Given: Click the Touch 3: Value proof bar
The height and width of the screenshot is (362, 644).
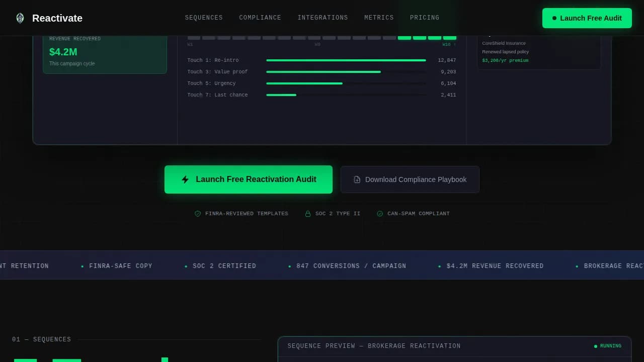Looking at the screenshot, I should point(346,72).
